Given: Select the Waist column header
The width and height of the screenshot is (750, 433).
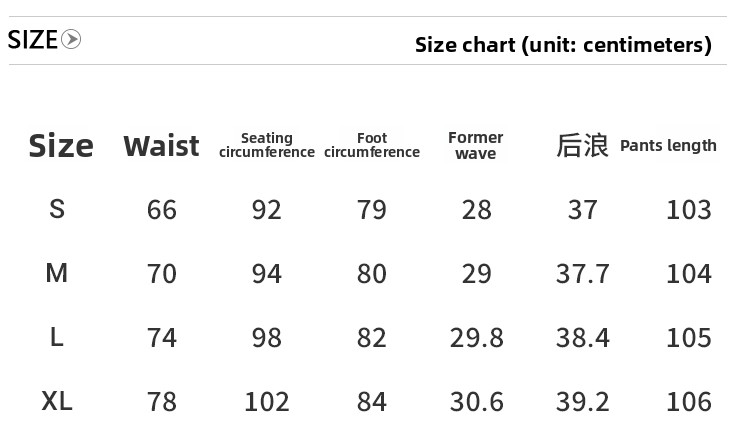Looking at the screenshot, I should point(161,146).
